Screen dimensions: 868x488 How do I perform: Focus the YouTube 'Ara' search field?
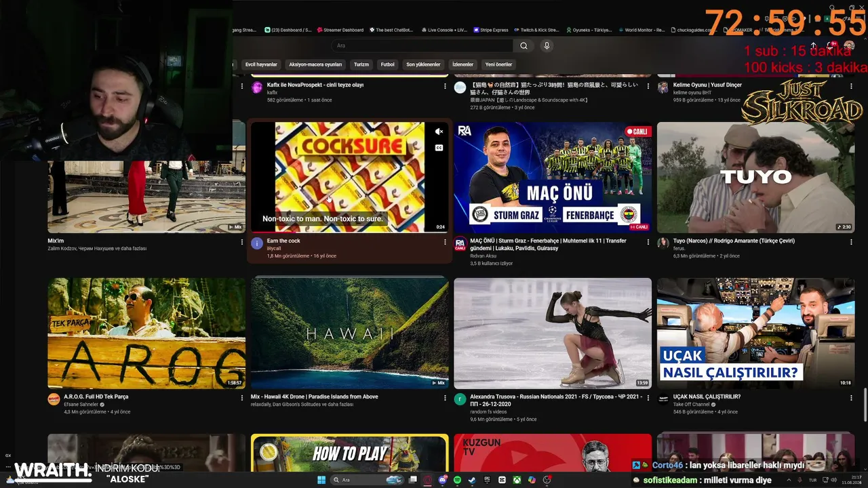coord(423,45)
